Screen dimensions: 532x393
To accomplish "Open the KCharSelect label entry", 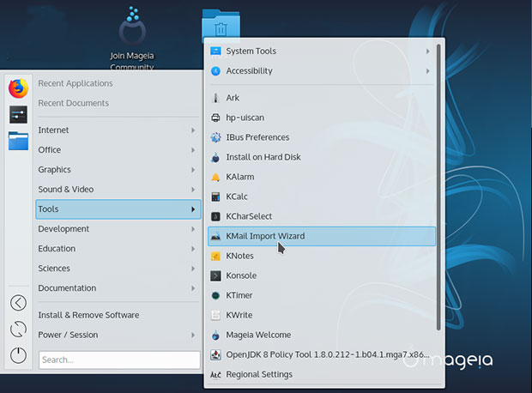I will (x=249, y=216).
